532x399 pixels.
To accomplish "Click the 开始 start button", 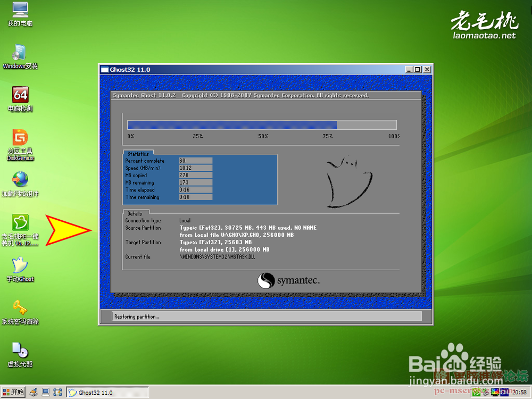I will [13, 392].
